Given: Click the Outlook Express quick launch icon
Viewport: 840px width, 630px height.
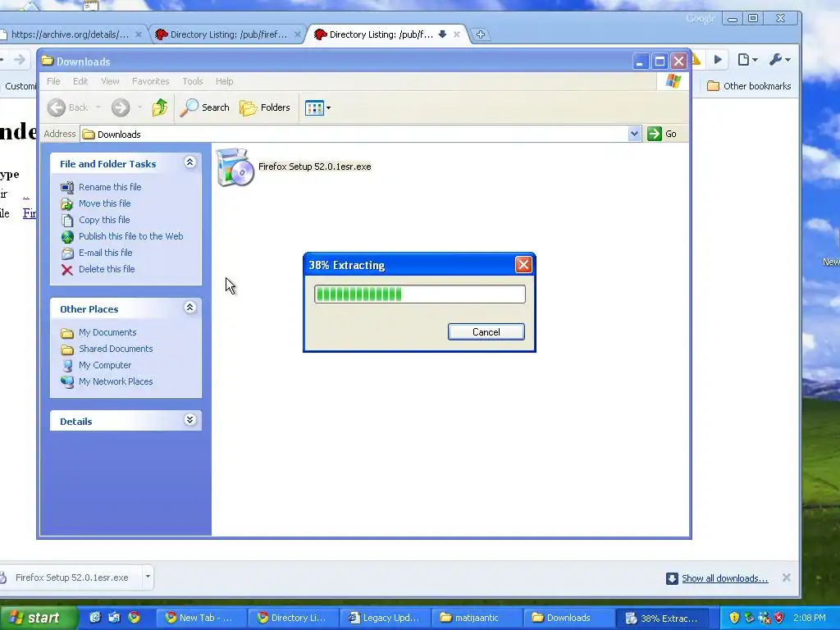Looking at the screenshot, I should [x=114, y=618].
